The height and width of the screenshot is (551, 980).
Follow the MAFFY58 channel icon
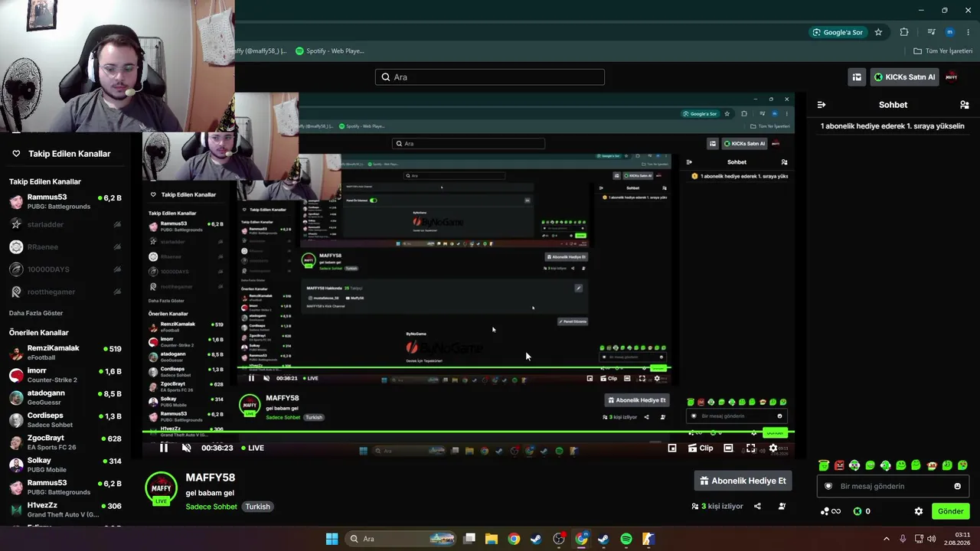(x=782, y=506)
